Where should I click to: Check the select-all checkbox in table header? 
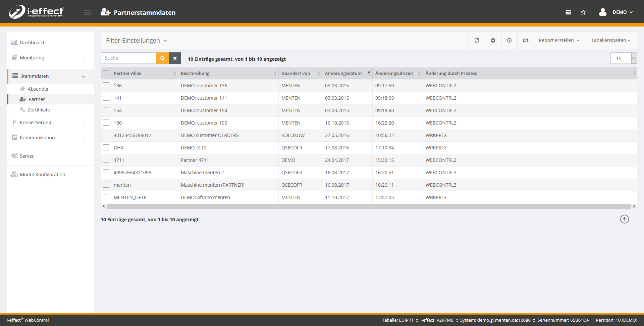tap(106, 73)
